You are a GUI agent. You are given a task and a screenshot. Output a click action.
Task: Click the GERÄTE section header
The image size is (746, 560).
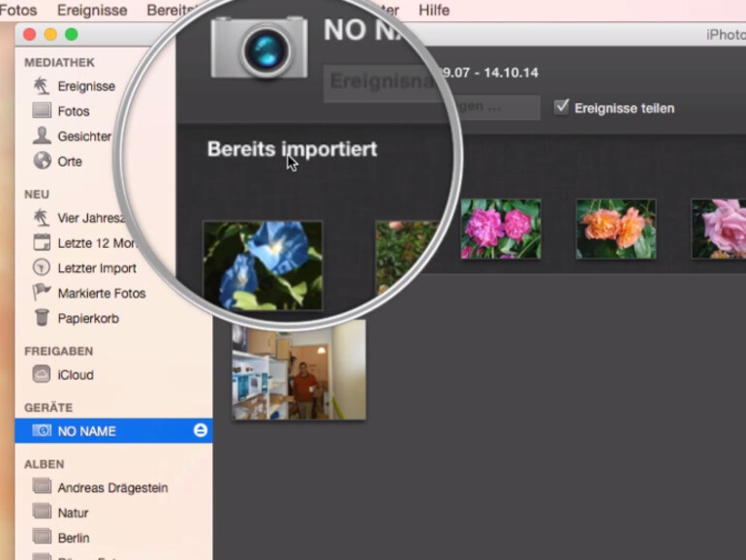pos(48,407)
